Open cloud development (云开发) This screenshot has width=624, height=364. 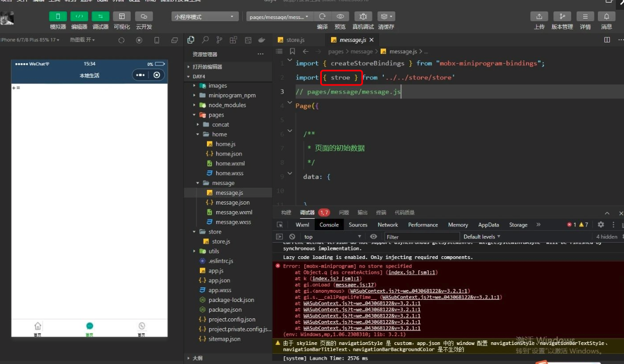coord(144,16)
